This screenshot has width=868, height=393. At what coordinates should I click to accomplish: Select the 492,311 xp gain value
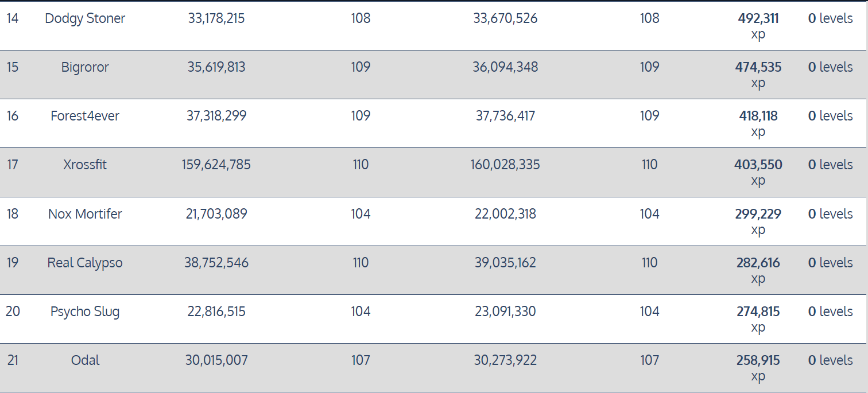(758, 26)
